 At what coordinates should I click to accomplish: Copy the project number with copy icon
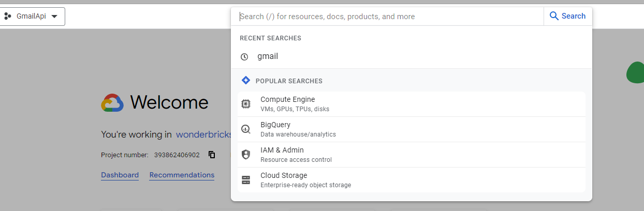click(x=212, y=155)
